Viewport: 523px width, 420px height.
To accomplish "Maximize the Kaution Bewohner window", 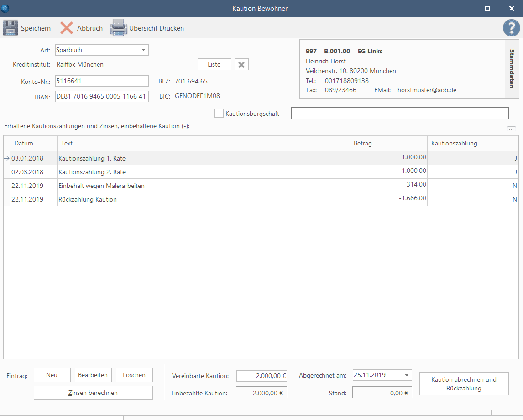I will coord(487,8).
